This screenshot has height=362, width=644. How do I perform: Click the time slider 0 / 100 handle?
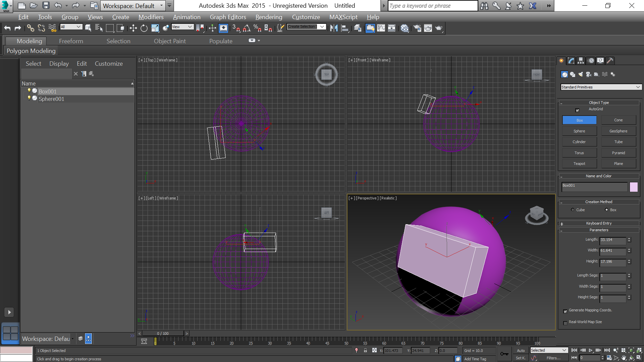(x=163, y=334)
